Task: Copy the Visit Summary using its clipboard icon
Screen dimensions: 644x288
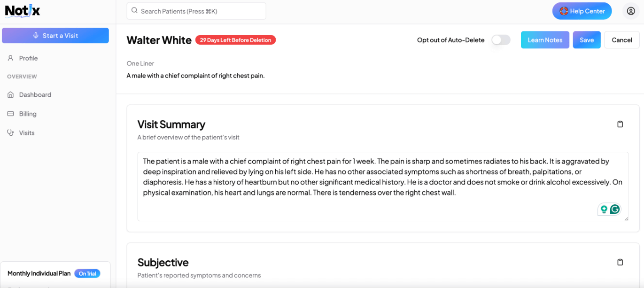Action: [x=620, y=124]
